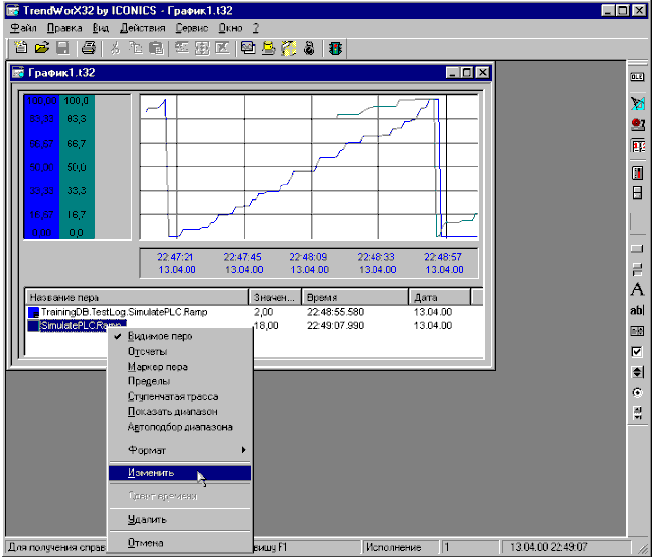Open the 'Файл' menu
Viewport: 655px width, 559px height.
[x=23, y=28]
